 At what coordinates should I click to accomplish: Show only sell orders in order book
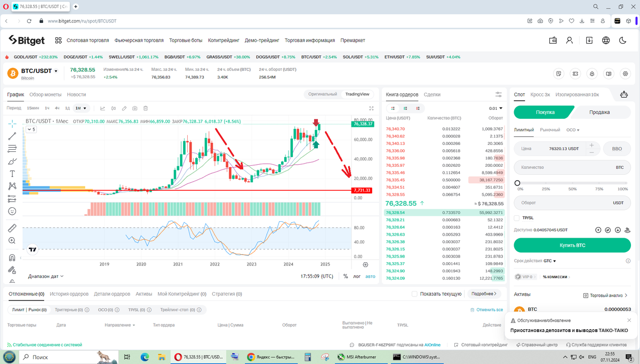[419, 108]
